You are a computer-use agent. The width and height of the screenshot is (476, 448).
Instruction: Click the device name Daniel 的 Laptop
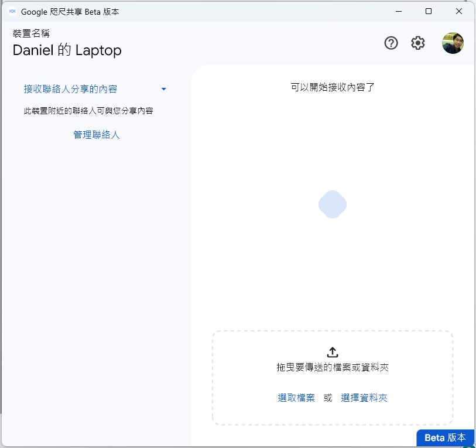[x=67, y=50]
